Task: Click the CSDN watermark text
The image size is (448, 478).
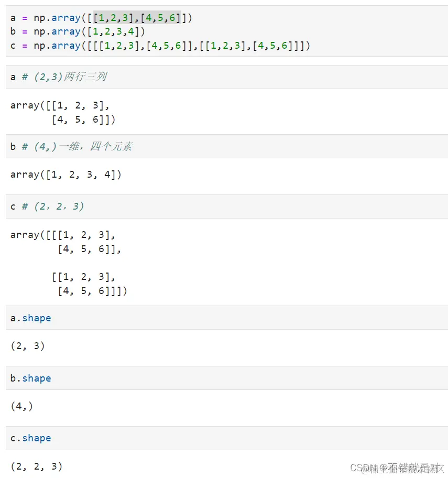Action: tap(396, 468)
